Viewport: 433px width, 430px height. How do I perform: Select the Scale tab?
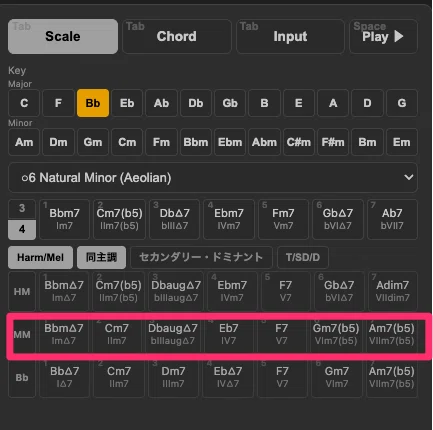point(63,36)
